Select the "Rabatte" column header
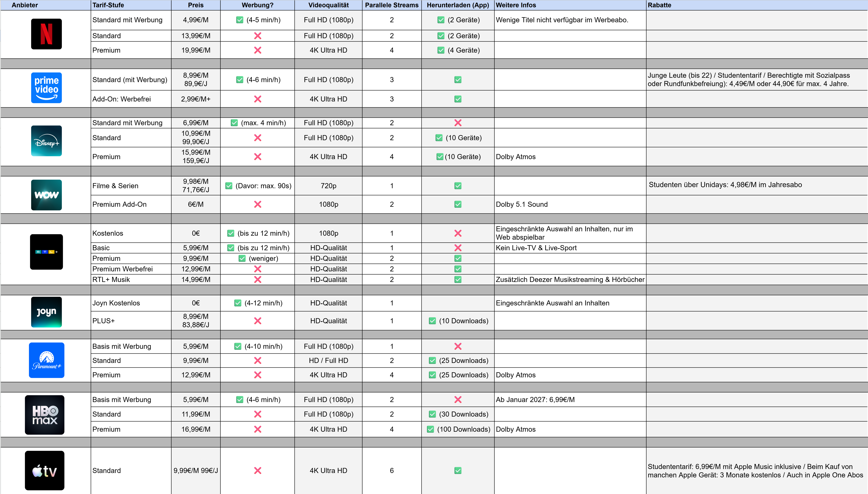The width and height of the screenshot is (868, 494). tap(757, 5)
